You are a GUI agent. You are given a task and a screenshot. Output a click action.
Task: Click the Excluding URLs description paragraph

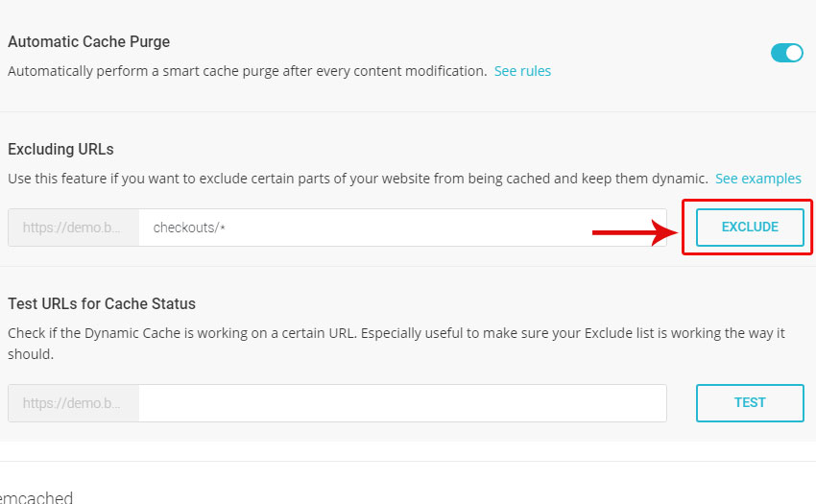click(358, 179)
